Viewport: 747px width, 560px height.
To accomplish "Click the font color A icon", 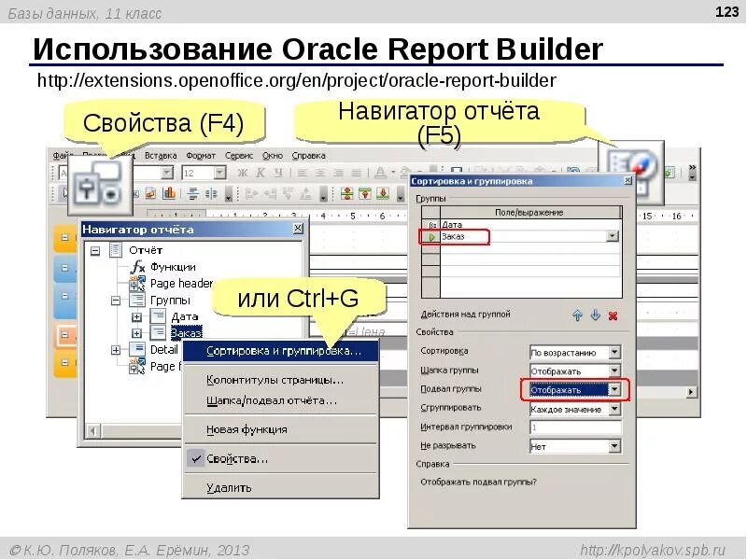I will coord(380,173).
